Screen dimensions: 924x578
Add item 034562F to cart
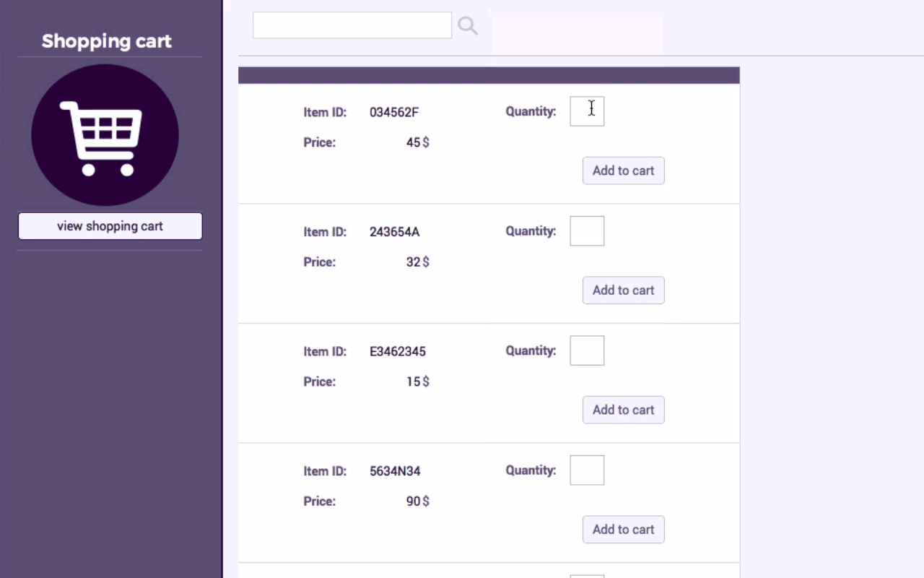point(624,171)
